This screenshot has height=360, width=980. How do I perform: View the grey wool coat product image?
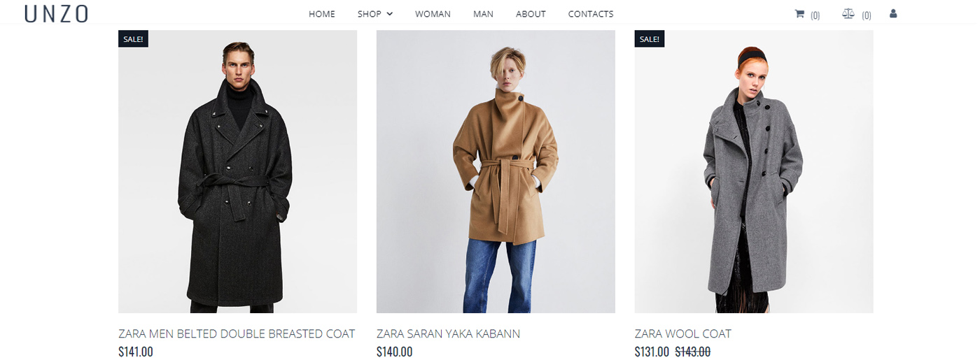(754, 171)
